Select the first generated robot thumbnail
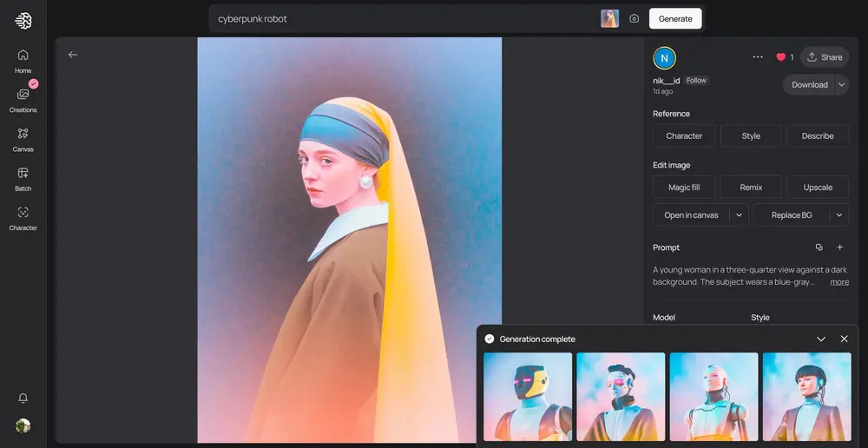 click(528, 396)
